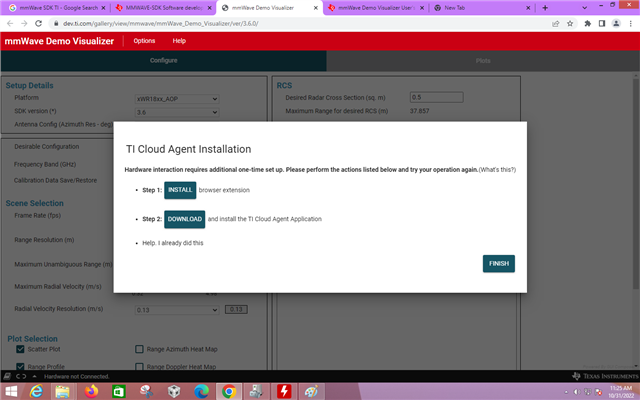
Task: Open Firefox from taskbar
Action: tap(91, 392)
